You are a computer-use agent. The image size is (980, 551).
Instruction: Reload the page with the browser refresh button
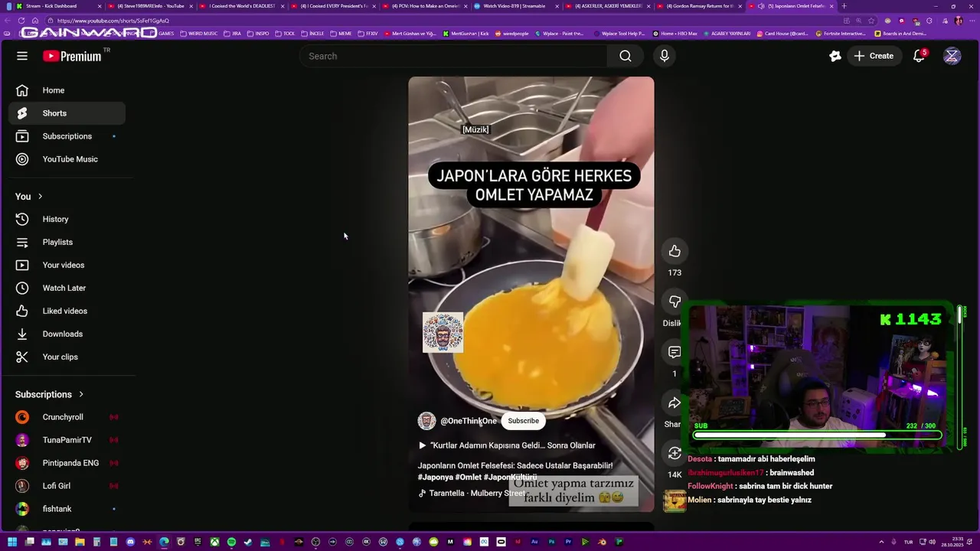tap(21, 21)
